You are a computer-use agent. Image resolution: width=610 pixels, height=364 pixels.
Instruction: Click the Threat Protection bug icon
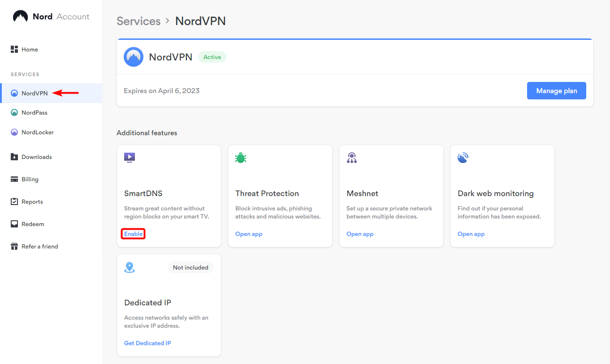[x=241, y=158]
